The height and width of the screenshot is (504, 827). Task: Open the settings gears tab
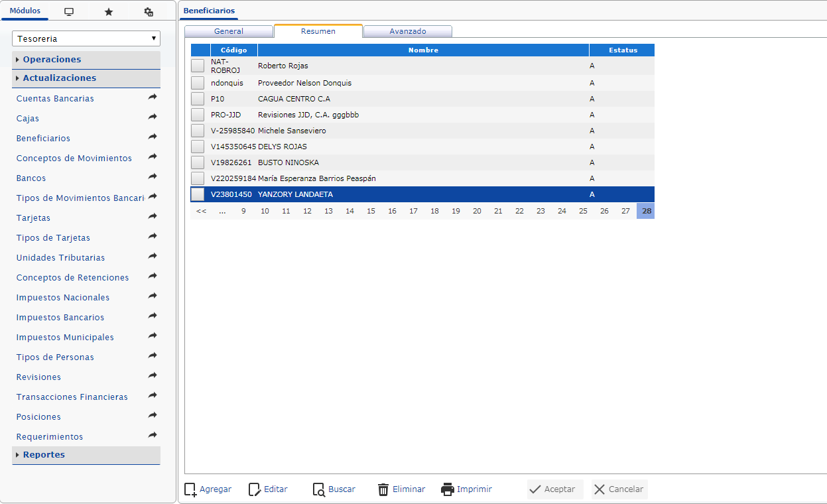[x=149, y=12]
